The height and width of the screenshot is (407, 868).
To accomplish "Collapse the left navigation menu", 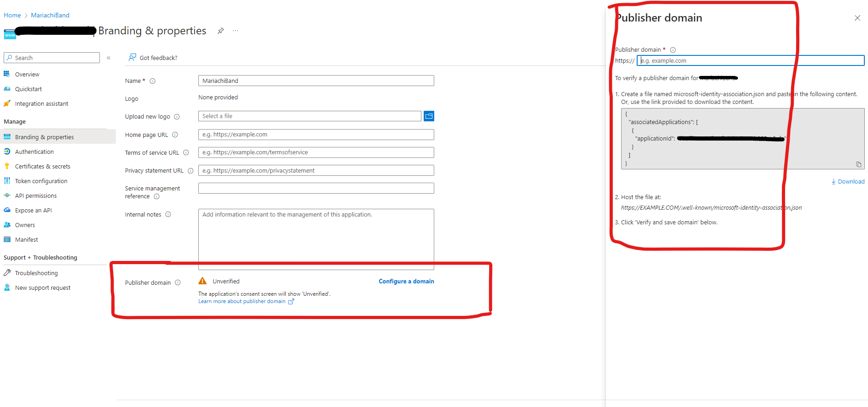I will point(109,58).
